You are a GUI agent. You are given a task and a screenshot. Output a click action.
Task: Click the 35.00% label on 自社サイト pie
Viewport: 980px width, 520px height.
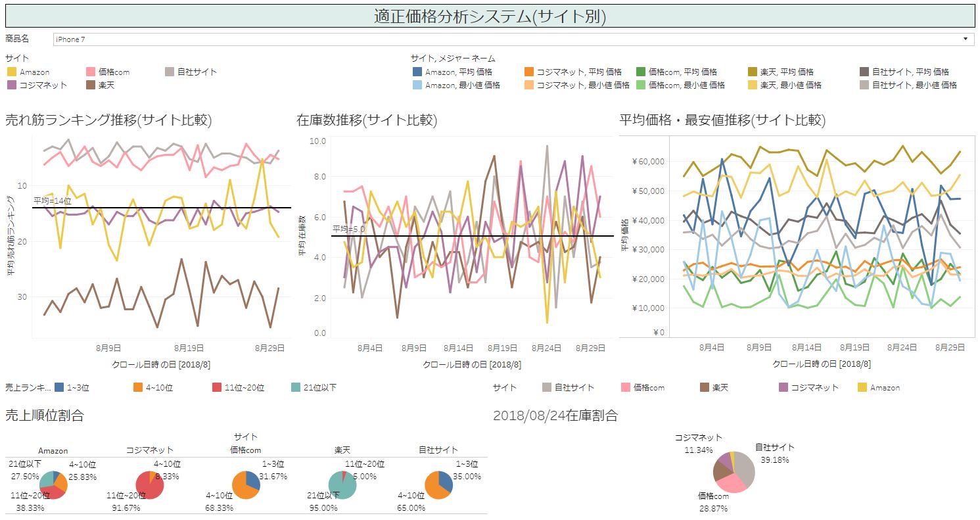point(468,476)
